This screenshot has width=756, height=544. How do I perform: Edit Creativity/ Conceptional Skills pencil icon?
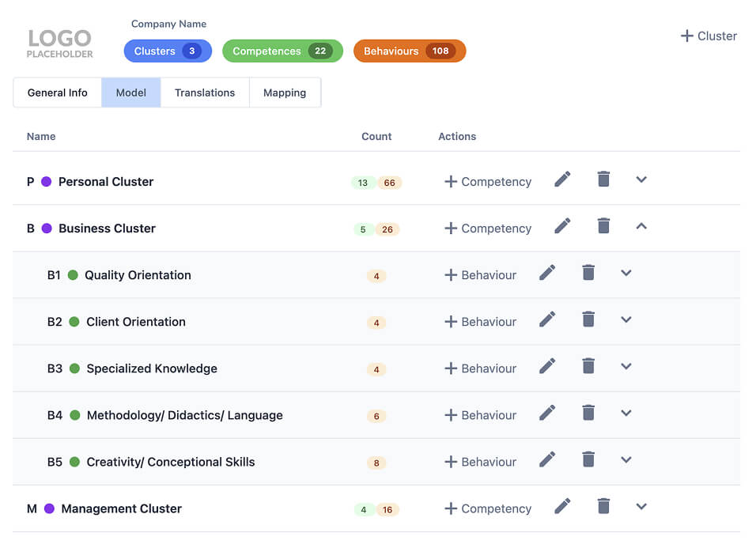pos(547,459)
